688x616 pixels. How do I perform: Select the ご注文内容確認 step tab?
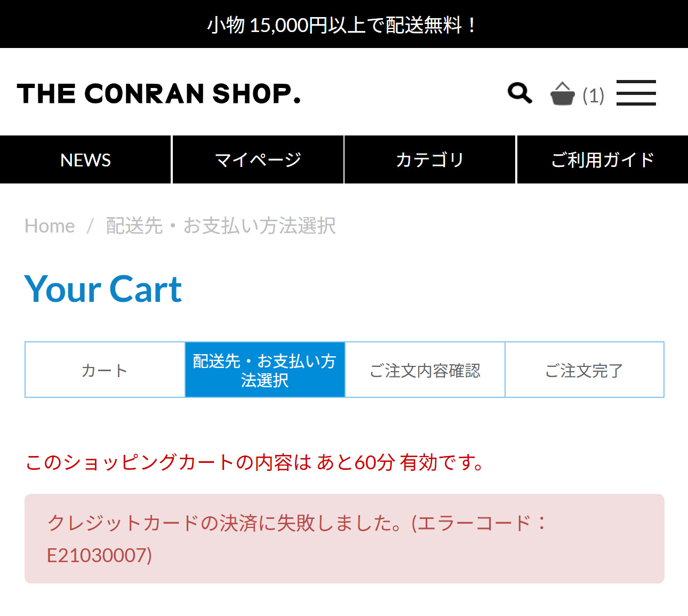[425, 370]
